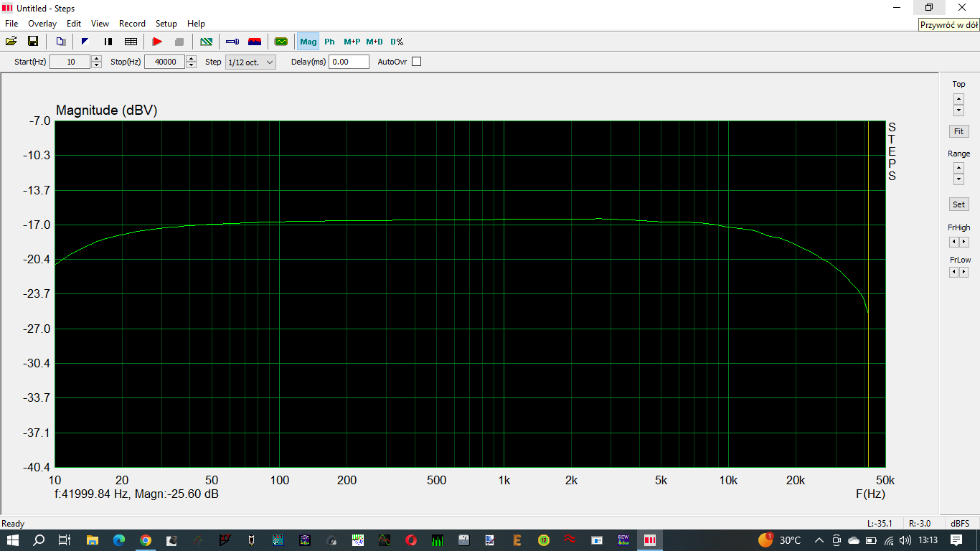Switch to Ph phase view
The width and height of the screenshot is (980, 551).
click(x=329, y=42)
